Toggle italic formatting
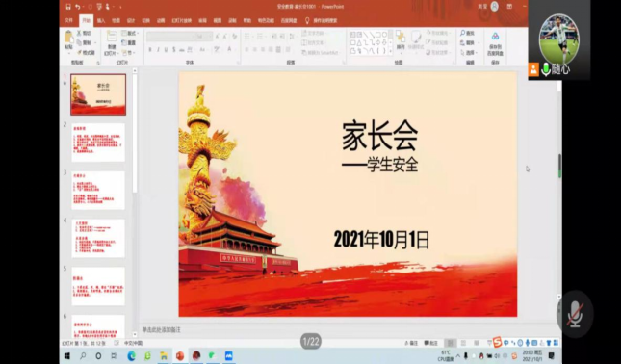Viewport: 622px width, 364px height. point(158,50)
